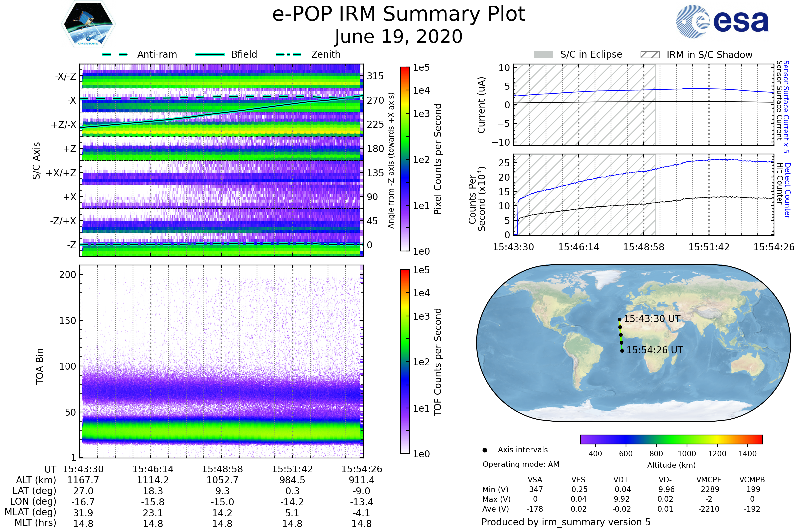
Task: Click the Altitude (km) horizontal colorbar
Action: 671,439
